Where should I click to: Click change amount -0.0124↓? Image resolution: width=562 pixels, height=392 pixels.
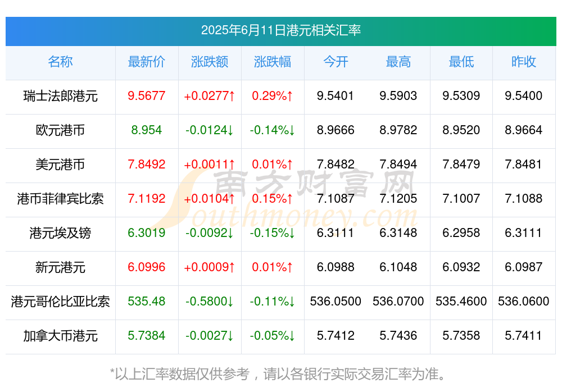pos(210,130)
